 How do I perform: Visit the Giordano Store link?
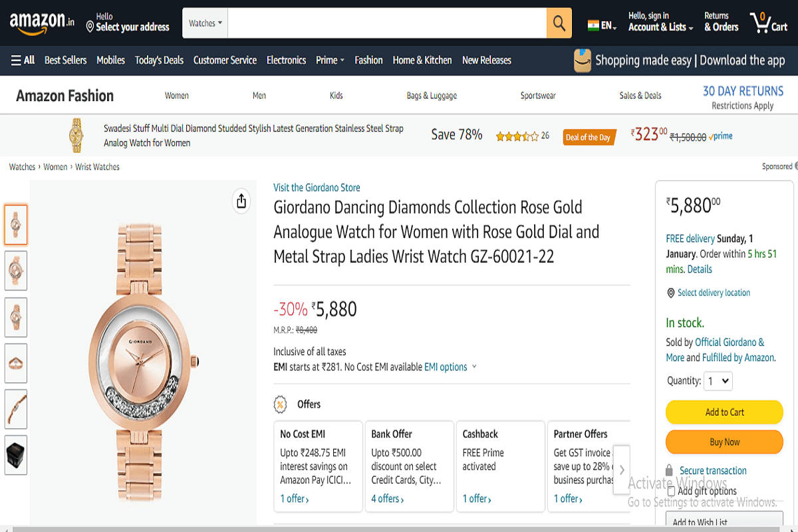pos(317,188)
